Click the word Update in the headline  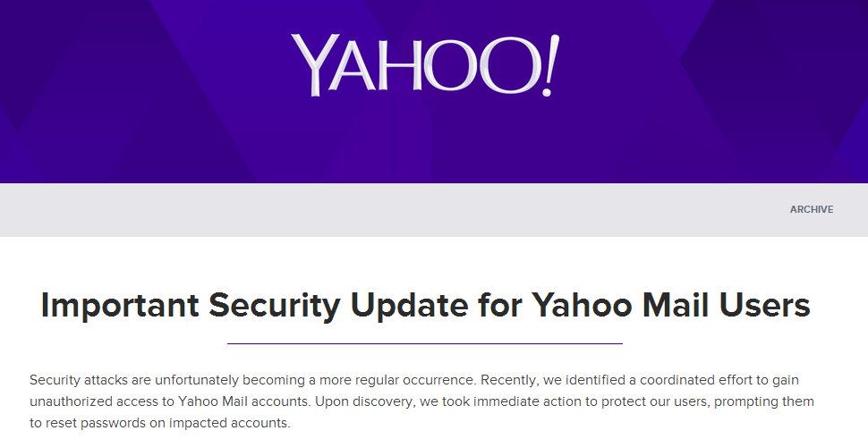click(410, 306)
